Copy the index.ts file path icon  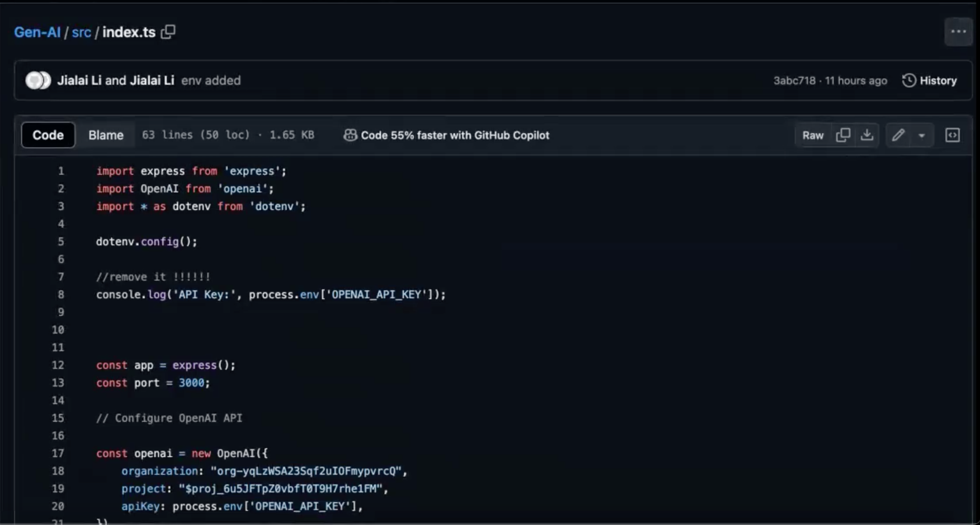coord(168,32)
